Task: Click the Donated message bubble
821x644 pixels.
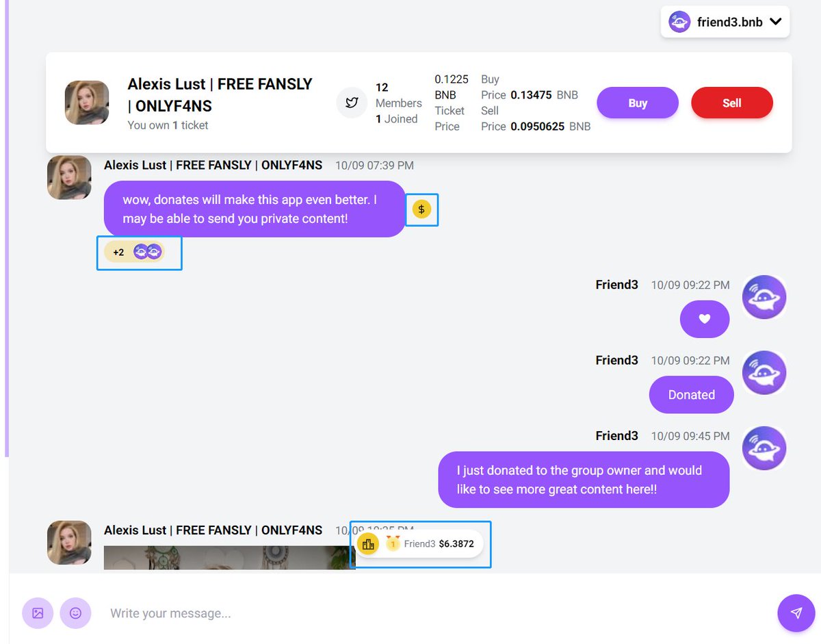Action: click(x=691, y=395)
